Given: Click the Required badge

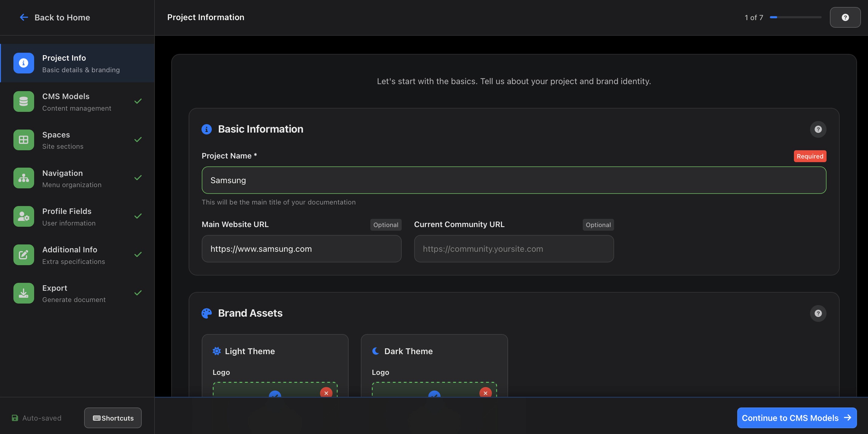Looking at the screenshot, I should (x=810, y=156).
